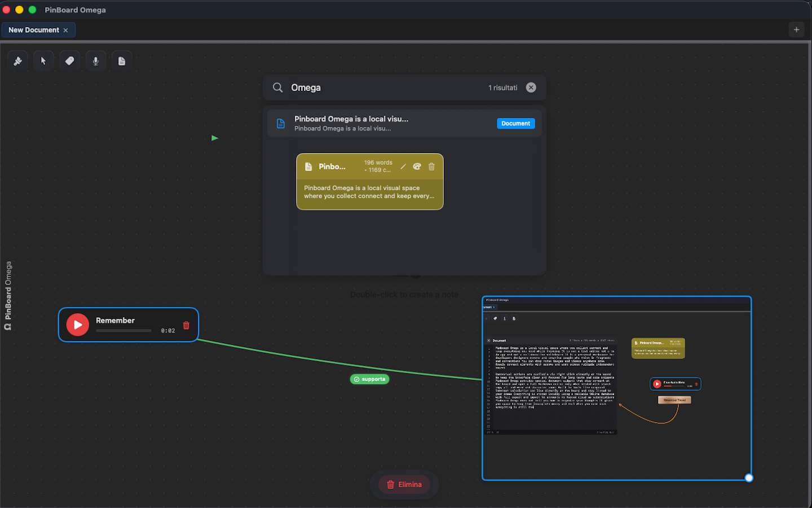Seek on the Remember audio progress bar
Image resolution: width=812 pixels, height=508 pixels.
click(123, 331)
